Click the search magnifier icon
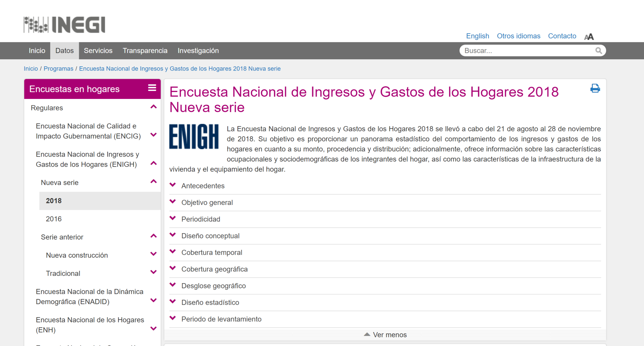Screen dimensions: 644x346 (599, 51)
